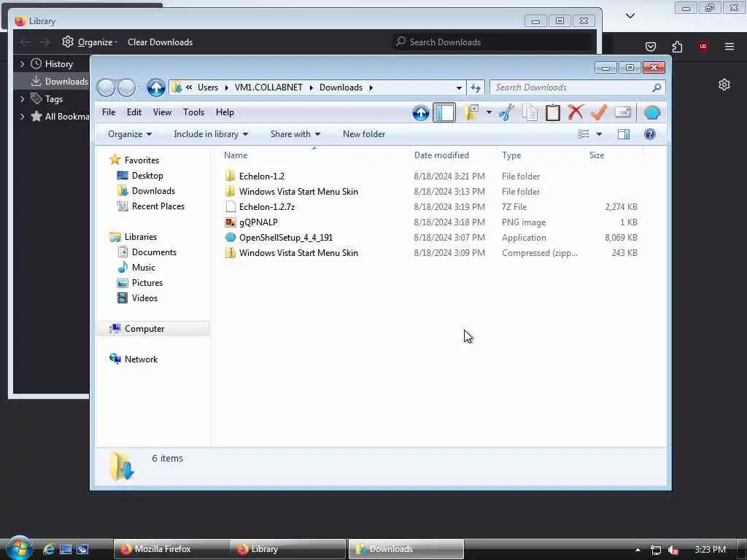Click Clear Downloads in the Library window
Screen dimensions: 747x560
160,42
